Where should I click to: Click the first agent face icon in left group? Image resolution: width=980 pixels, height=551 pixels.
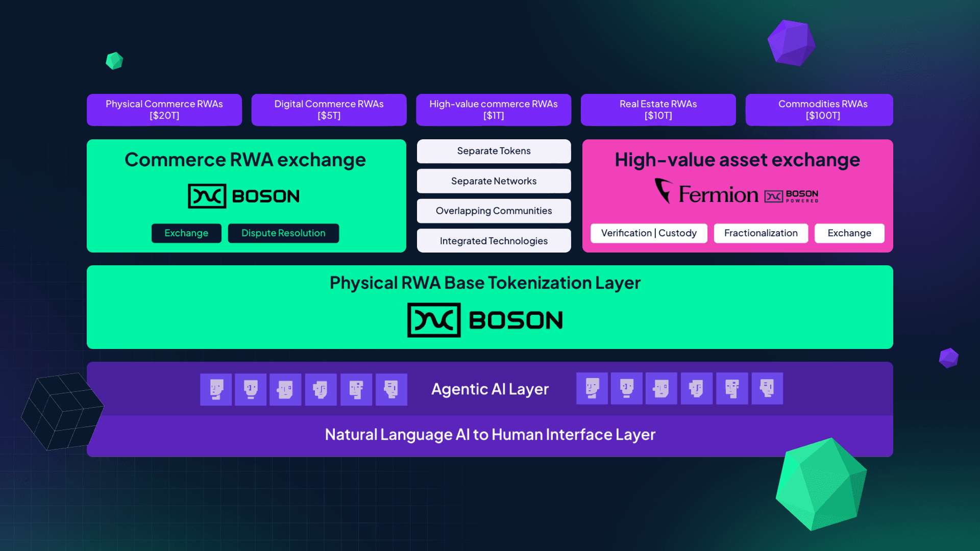point(216,389)
